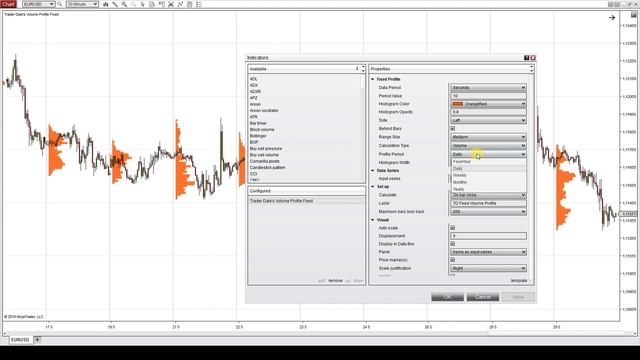Toggle the Auto scale checkbox
This screenshot has width=640, height=360.
tap(453, 228)
